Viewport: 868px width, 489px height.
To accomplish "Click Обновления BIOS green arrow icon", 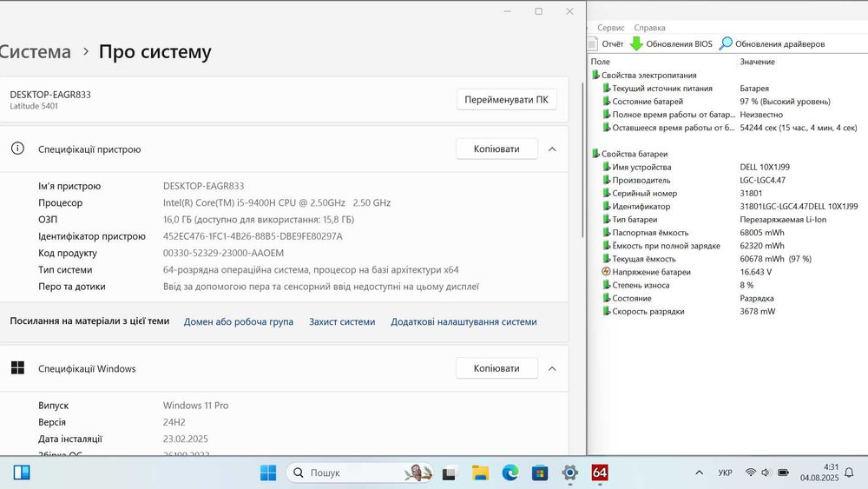I will (636, 43).
